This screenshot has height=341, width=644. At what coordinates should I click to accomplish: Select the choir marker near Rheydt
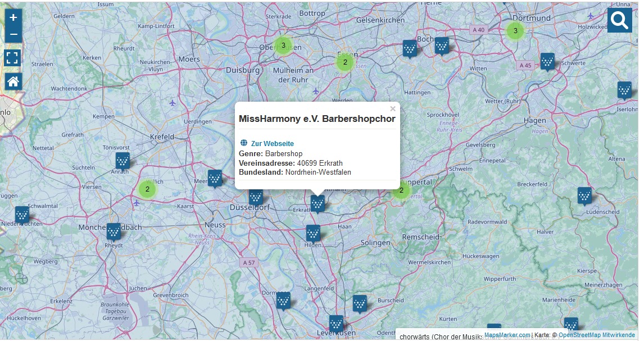coord(114,231)
